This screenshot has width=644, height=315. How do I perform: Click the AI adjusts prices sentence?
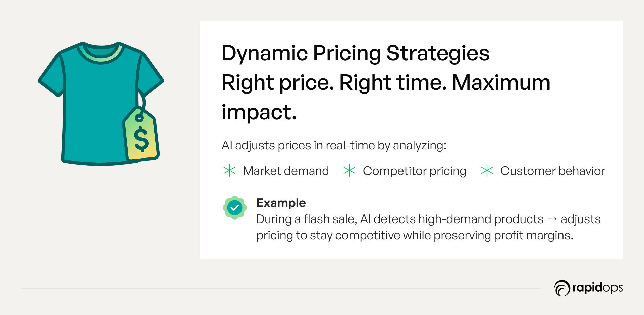pos(334,145)
